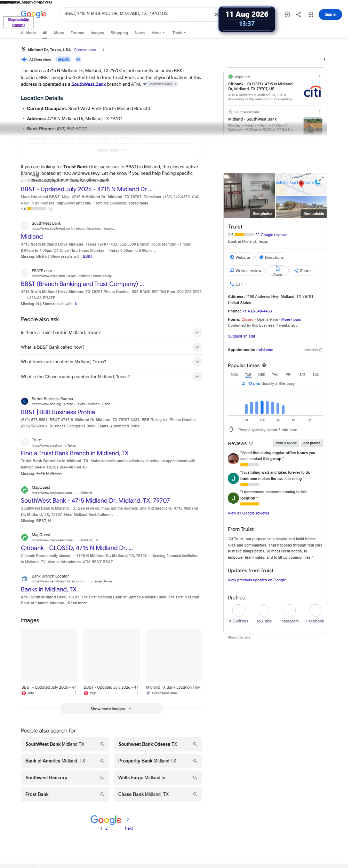Screen dimensions: 352x868
Task: Switch to News tab
Action: coord(139,33)
